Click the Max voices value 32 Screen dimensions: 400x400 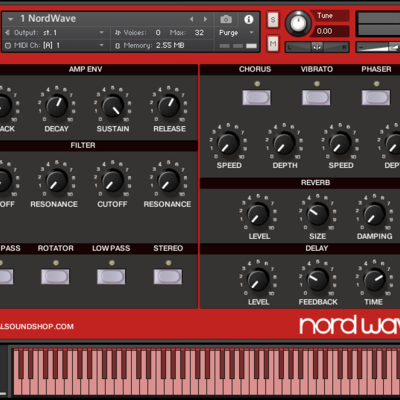coord(199,33)
